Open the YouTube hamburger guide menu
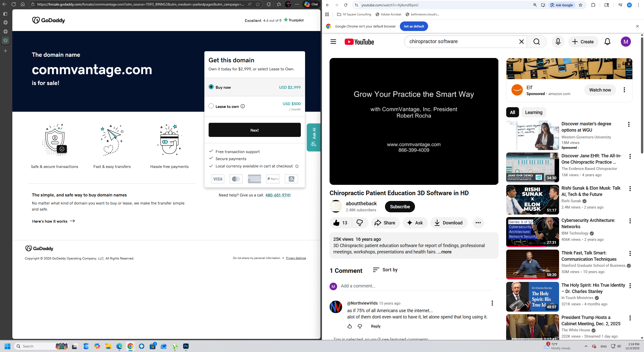 point(333,42)
